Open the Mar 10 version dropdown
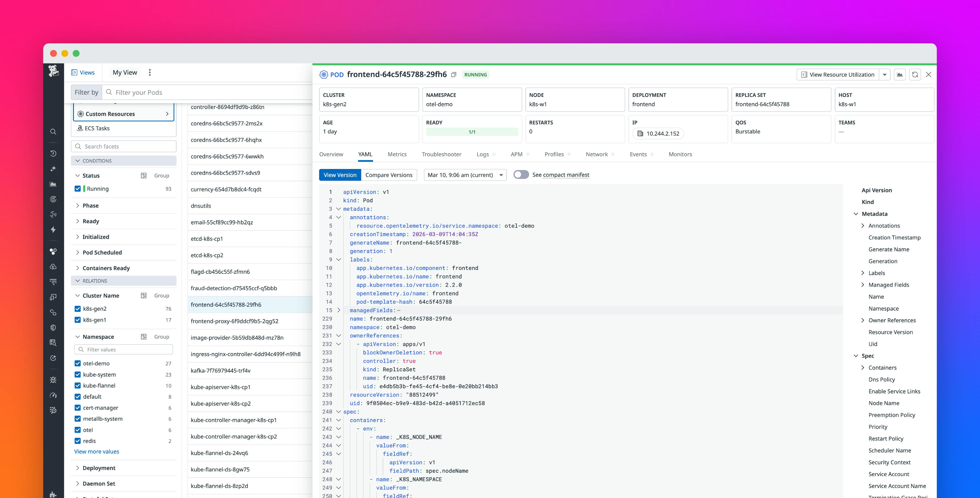 (x=465, y=175)
